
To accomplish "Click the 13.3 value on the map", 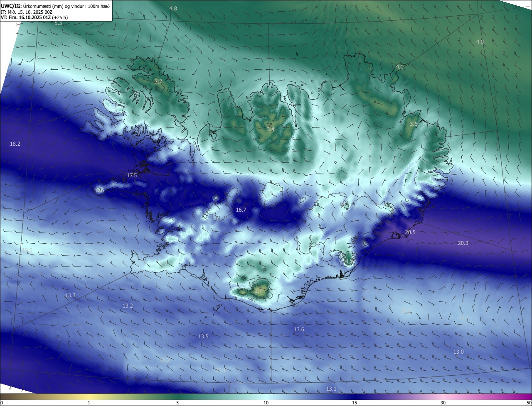I will (x=70, y=296).
